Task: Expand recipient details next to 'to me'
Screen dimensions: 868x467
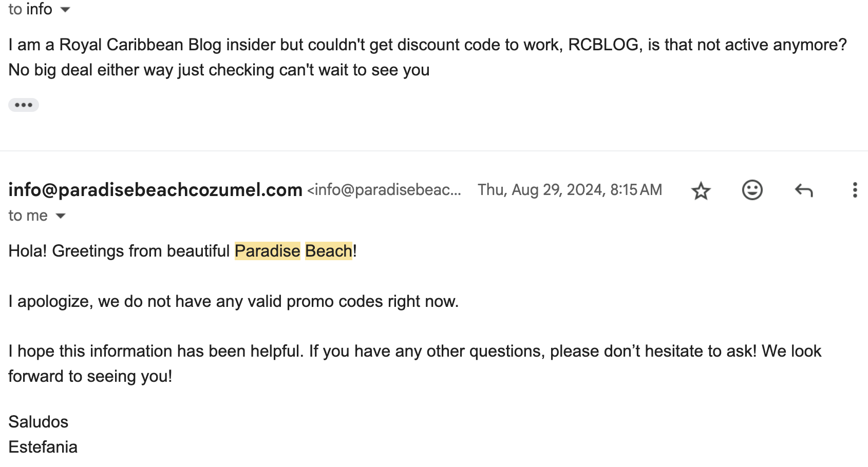Action: tap(61, 216)
